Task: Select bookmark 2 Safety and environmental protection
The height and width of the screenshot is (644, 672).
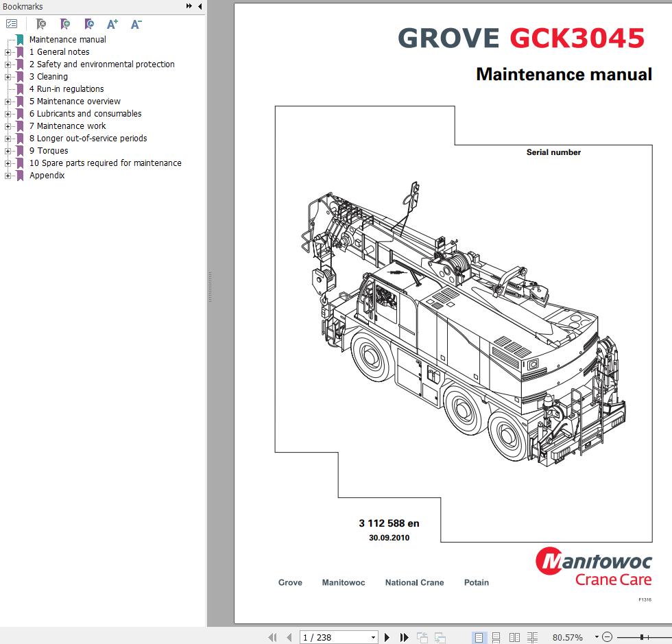Action: [102, 64]
